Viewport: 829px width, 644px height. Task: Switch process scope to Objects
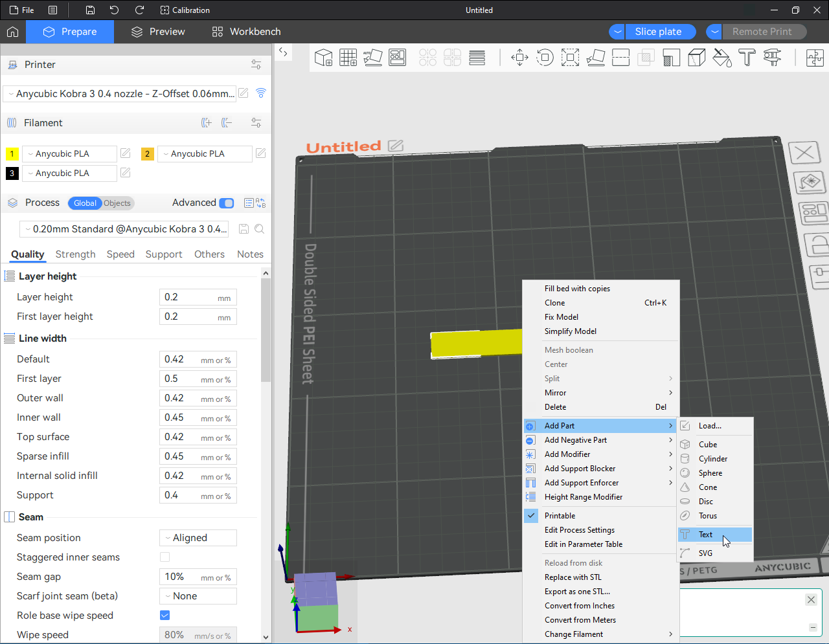point(117,203)
